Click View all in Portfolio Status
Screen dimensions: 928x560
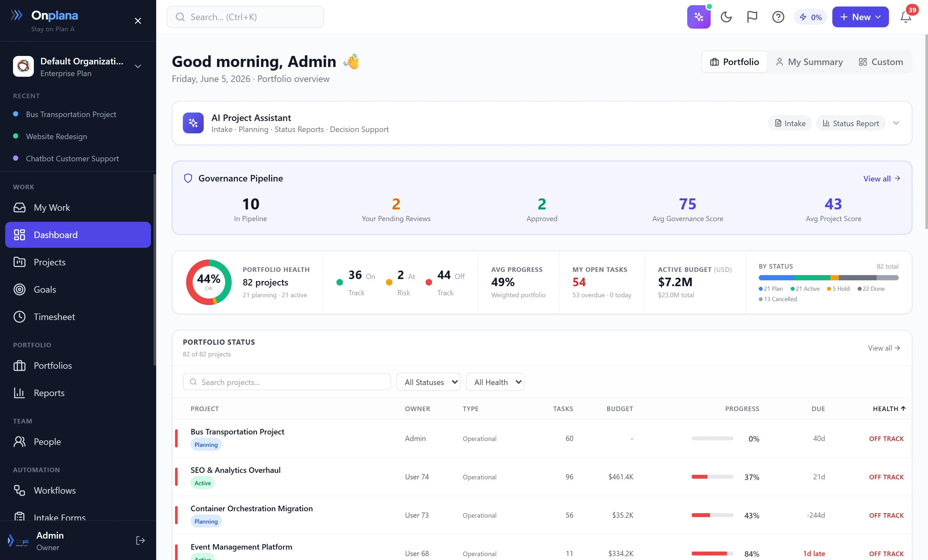pyautogui.click(x=884, y=348)
